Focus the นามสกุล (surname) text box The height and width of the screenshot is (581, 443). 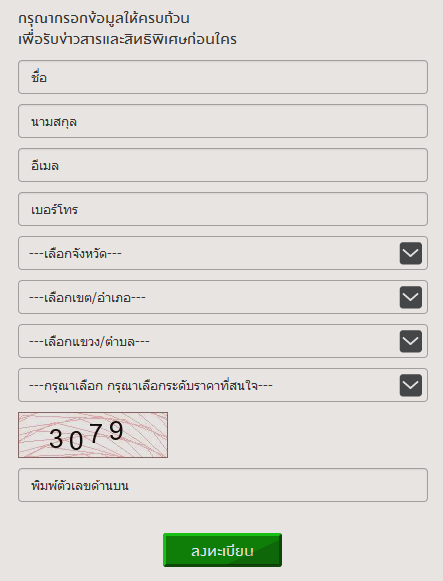(x=223, y=121)
